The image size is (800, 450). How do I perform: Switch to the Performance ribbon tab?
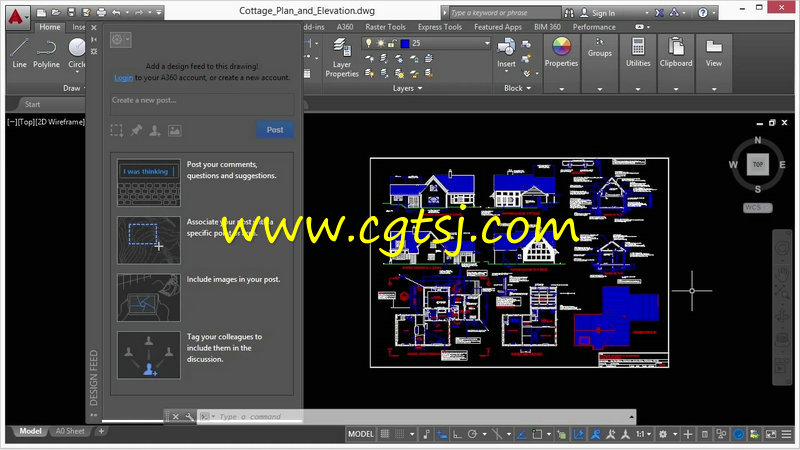coord(594,27)
